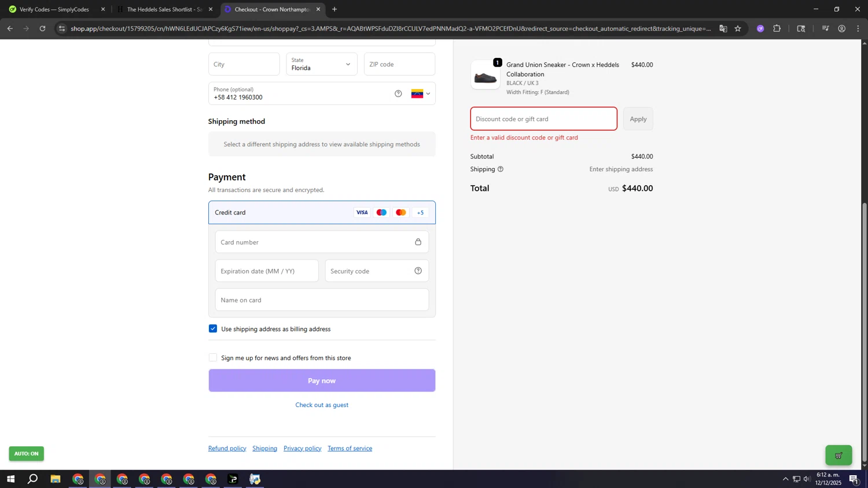
Task: Click the Name on card field
Action: point(322,300)
